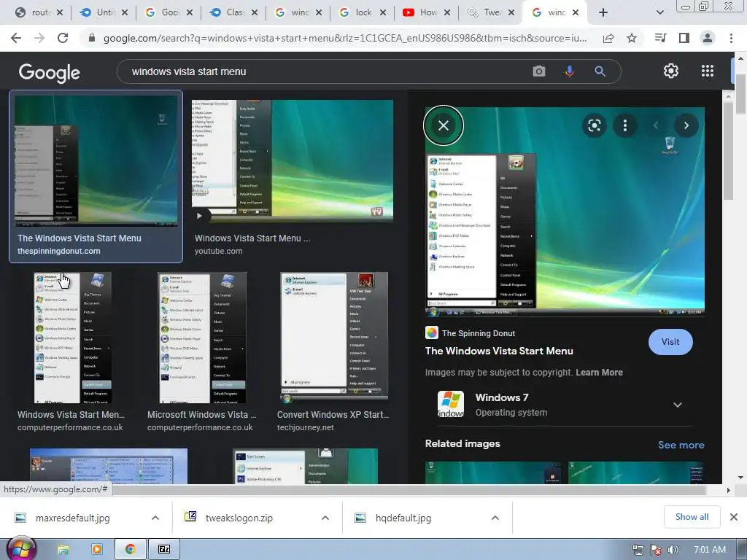Go to the next preview image
747x560 pixels.
coord(686,125)
